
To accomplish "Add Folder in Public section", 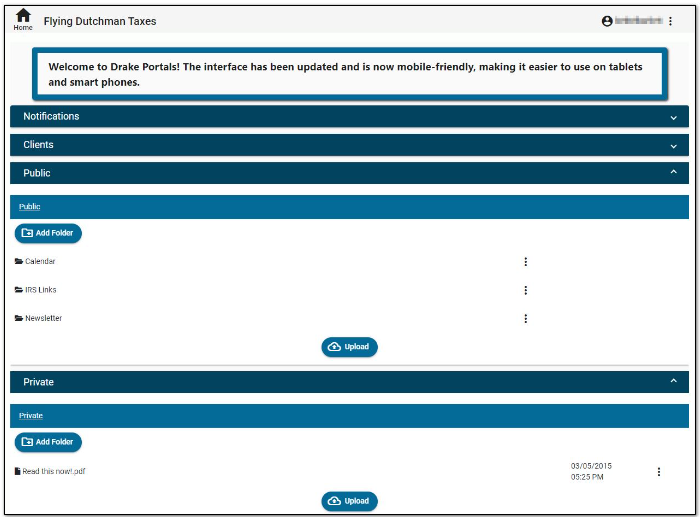I will coord(48,233).
